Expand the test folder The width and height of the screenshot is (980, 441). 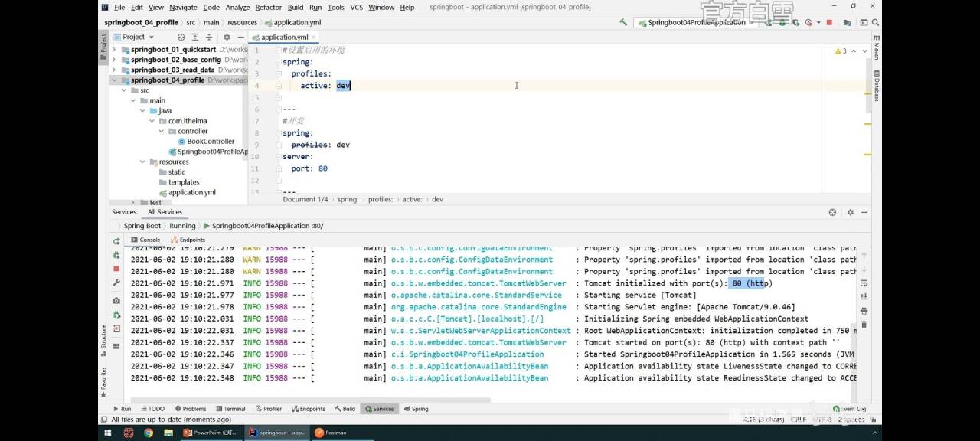pyautogui.click(x=133, y=202)
